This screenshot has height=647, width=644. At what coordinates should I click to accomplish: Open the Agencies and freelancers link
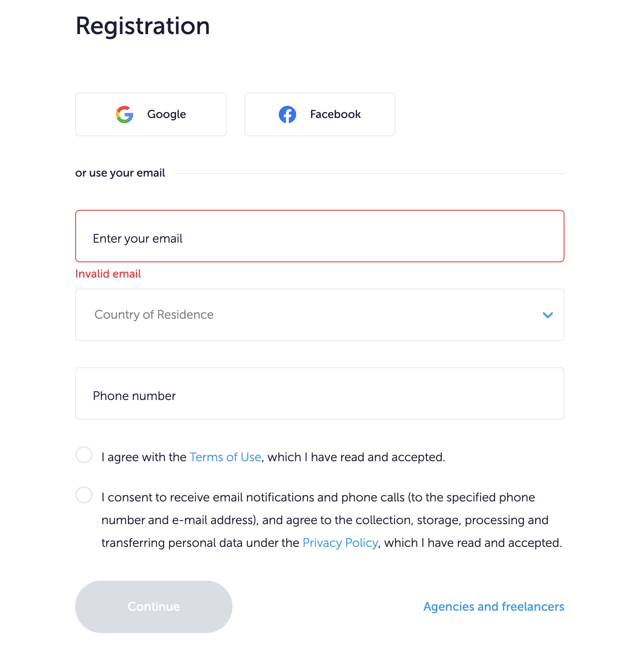point(494,607)
